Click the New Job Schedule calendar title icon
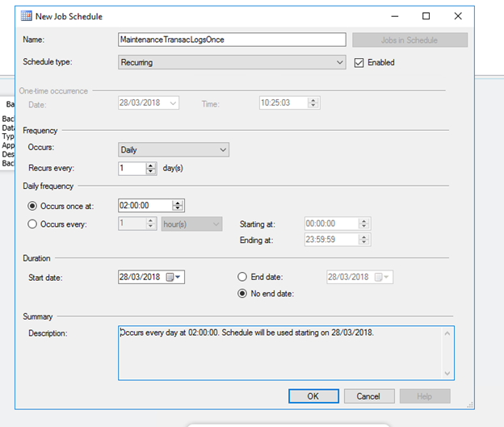The image size is (504, 427). (x=27, y=16)
